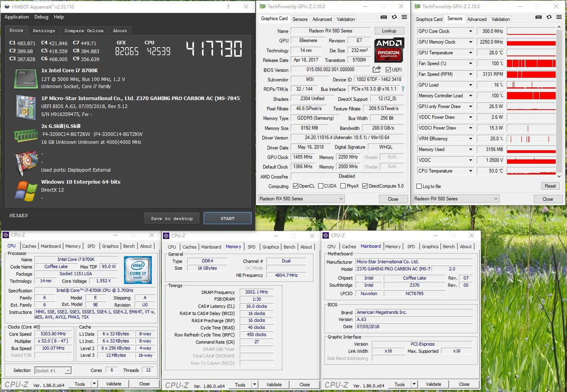The height and width of the screenshot is (392, 567).
Task: Click the CPU-Z CPU window title icon
Action: [6, 235]
